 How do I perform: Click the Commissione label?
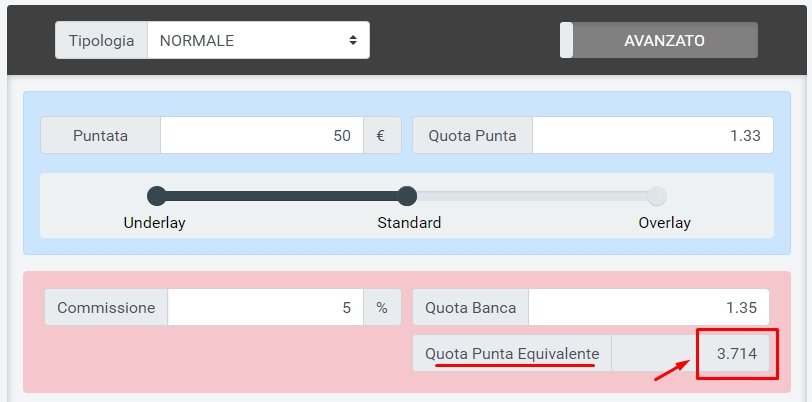pyautogui.click(x=106, y=308)
